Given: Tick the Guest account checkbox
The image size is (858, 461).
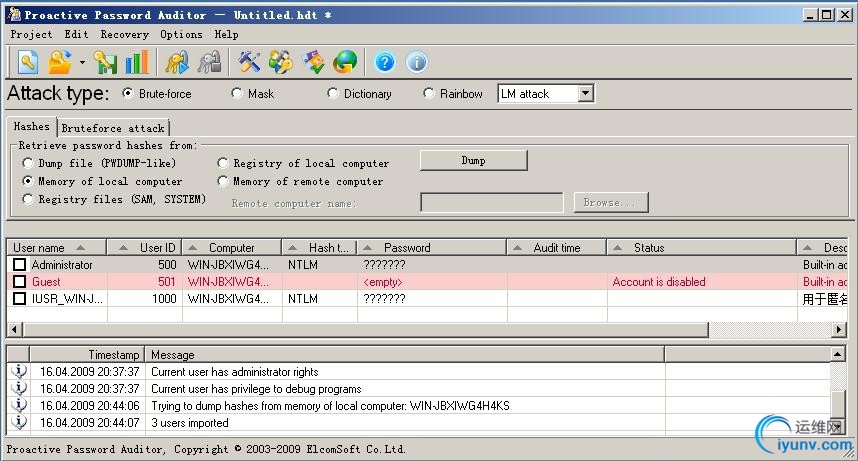Looking at the screenshot, I should point(19,281).
